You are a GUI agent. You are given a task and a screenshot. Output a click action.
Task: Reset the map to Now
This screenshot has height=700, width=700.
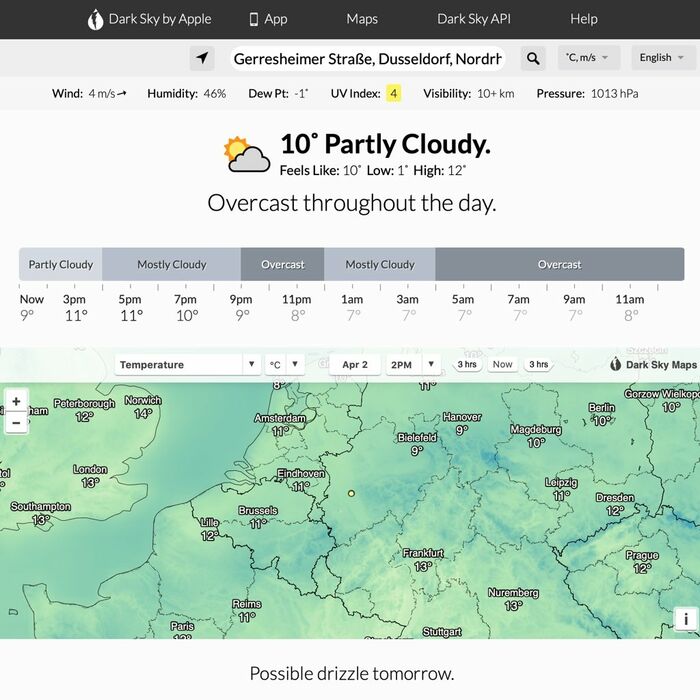click(502, 364)
